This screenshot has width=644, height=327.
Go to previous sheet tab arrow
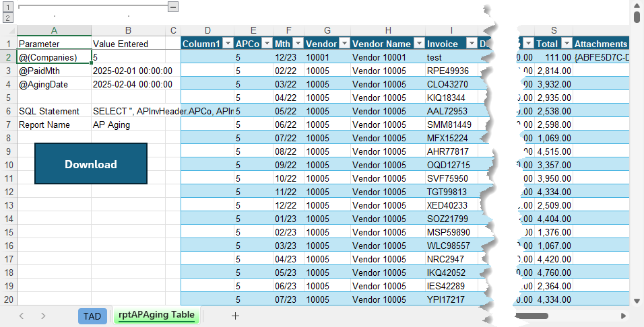click(22, 316)
